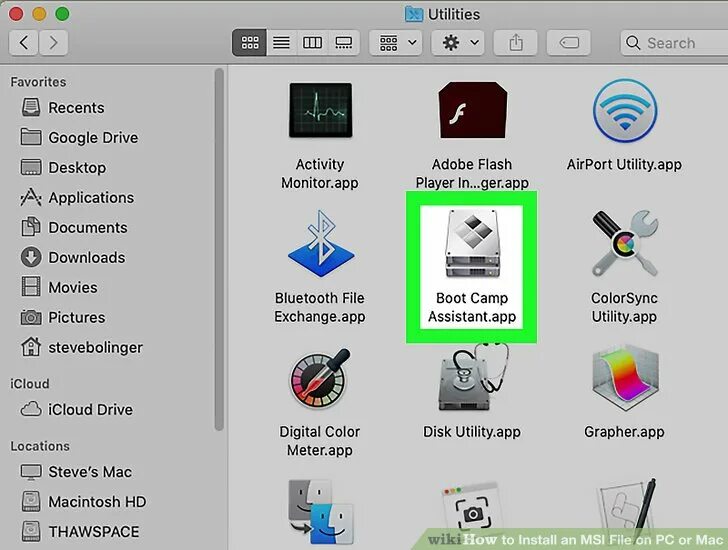
Task: Click the yellow minimize window button
Action: pyautogui.click(x=39, y=14)
